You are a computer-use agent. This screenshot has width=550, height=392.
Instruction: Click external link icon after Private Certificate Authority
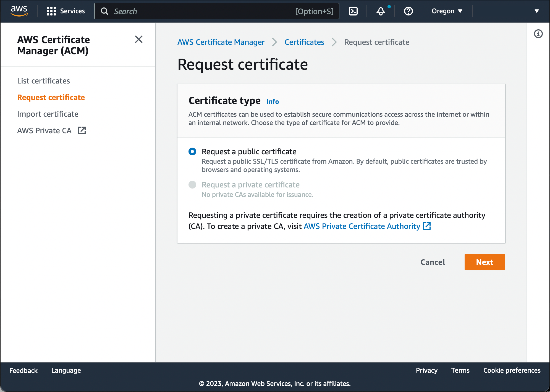pos(427,226)
